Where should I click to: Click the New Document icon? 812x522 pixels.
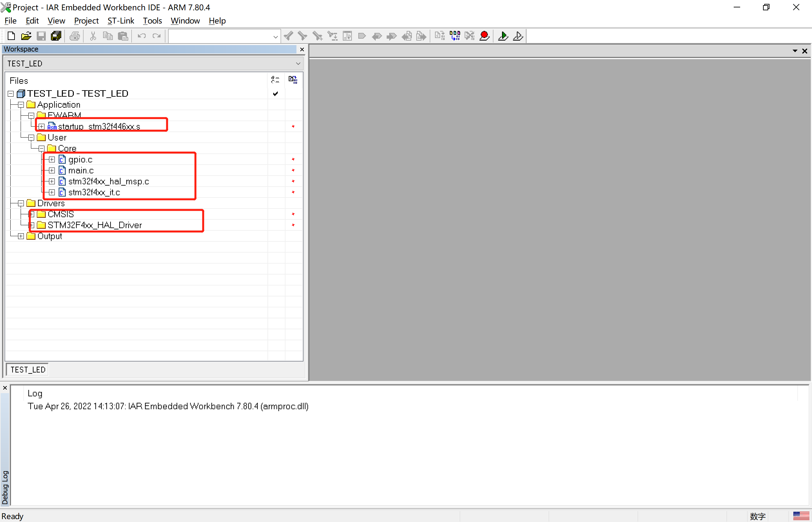pos(11,36)
